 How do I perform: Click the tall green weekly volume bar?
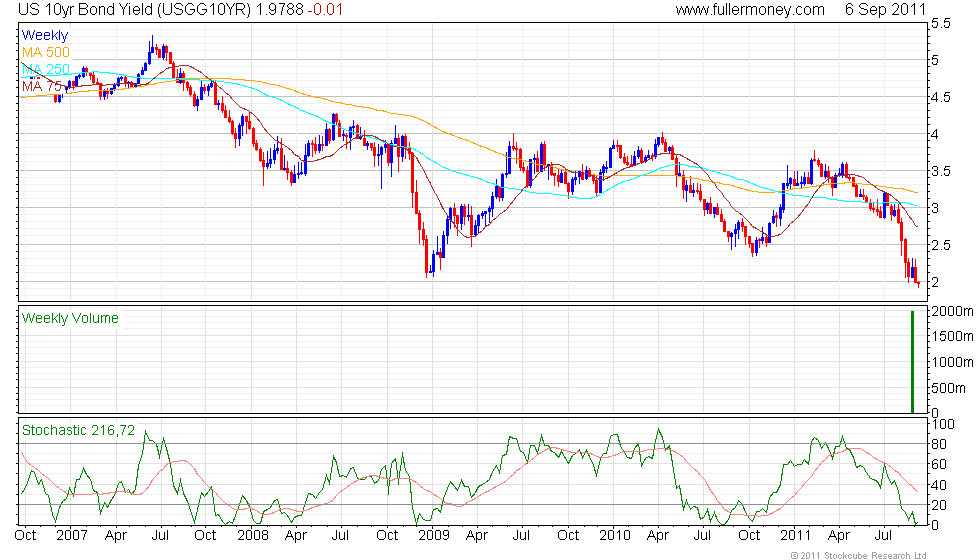pos(912,361)
